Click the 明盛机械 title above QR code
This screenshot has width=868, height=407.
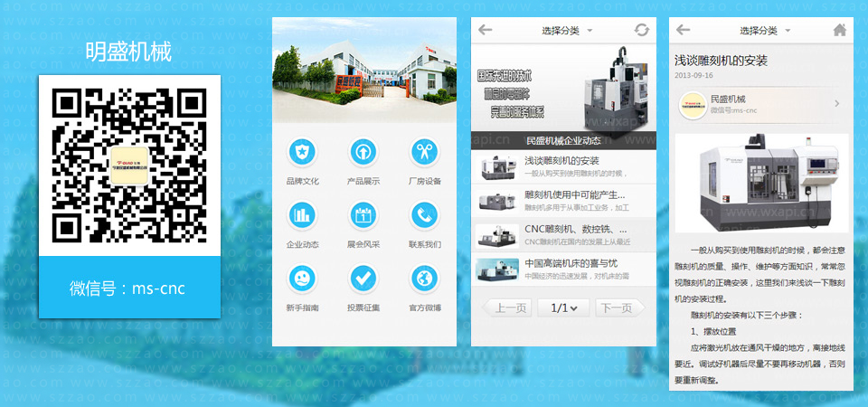point(129,52)
